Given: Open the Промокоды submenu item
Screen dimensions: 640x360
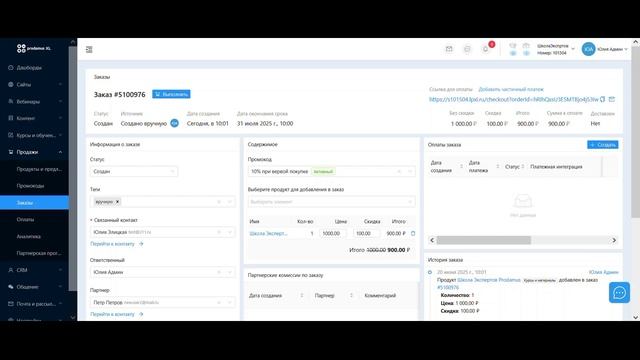Looking at the screenshot, I should pyautogui.click(x=30, y=186).
